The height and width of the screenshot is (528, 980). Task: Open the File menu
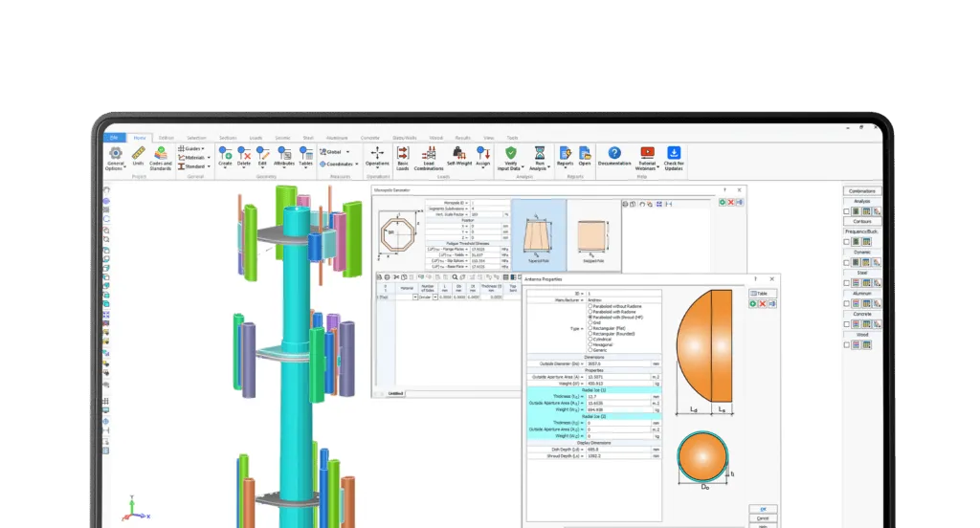pos(115,138)
